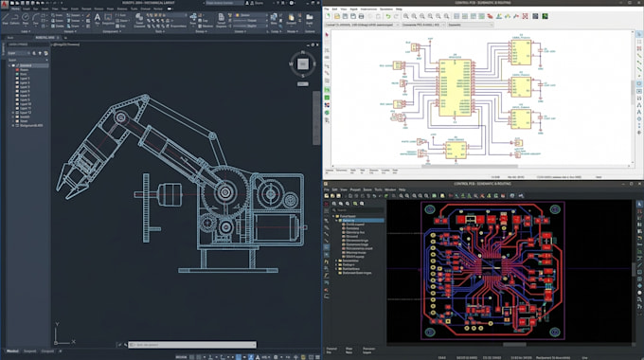Click the green circle icon in schematic left sidebar

pos(327,112)
